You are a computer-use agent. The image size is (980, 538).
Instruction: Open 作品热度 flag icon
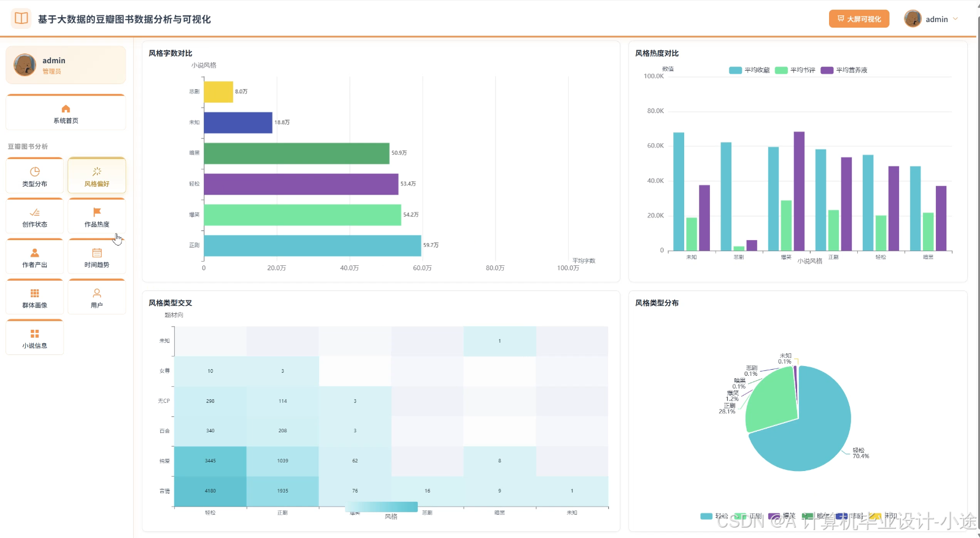97,212
